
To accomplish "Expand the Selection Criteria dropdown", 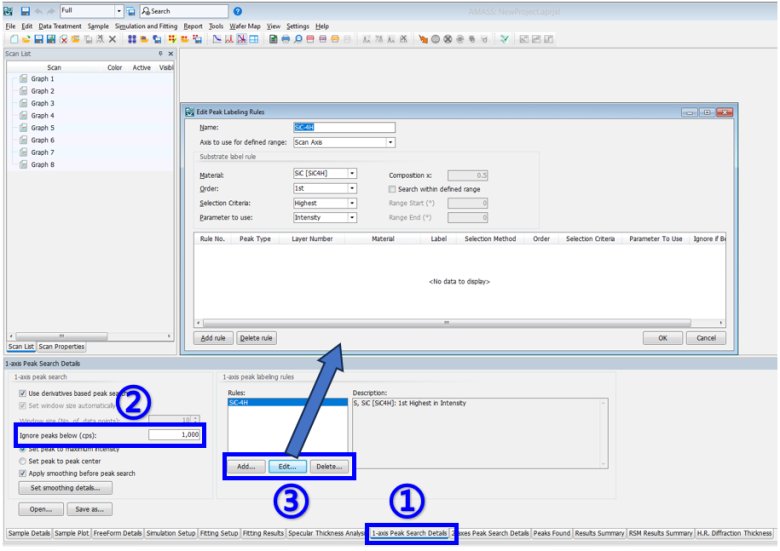I will coord(352,202).
